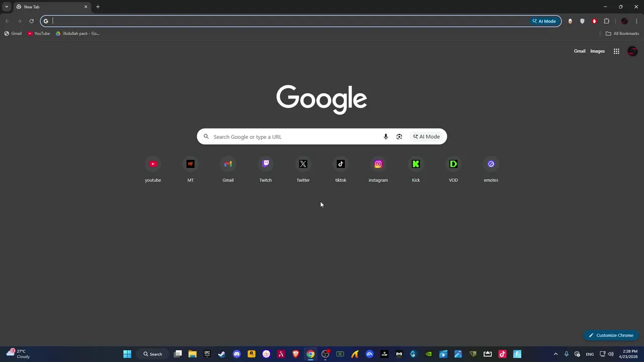The image size is (644, 362).
Task: Open the Gmail shortcut tile
Action: tap(228, 170)
